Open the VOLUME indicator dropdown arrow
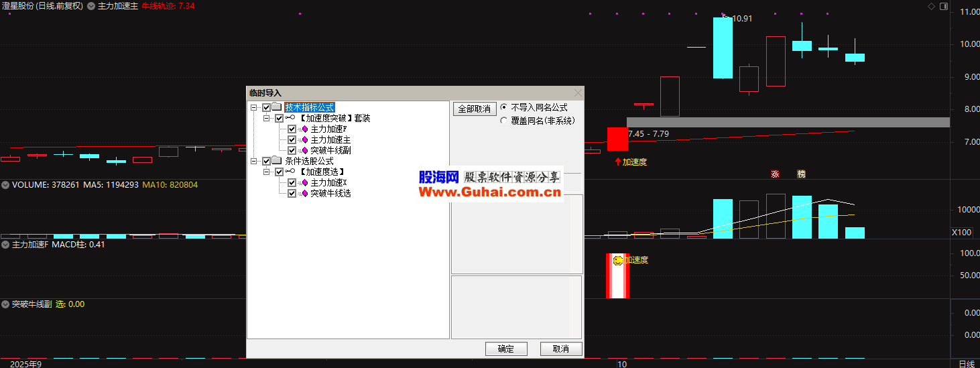The image size is (980, 368). 5,185
